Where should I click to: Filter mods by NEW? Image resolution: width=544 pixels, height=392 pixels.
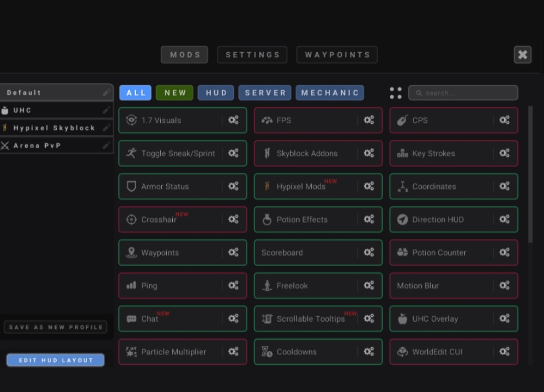click(x=174, y=93)
